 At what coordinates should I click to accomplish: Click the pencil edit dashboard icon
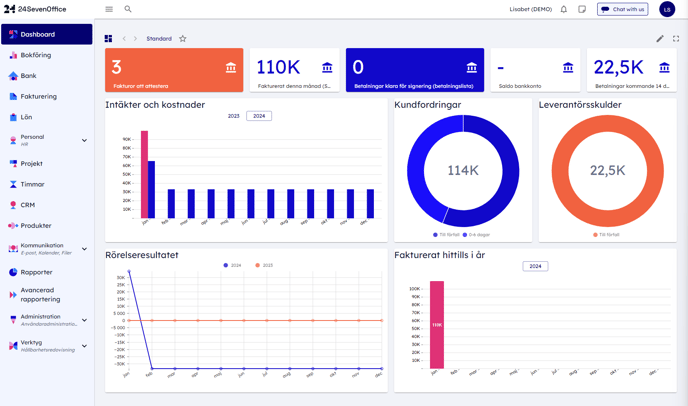pyautogui.click(x=660, y=39)
